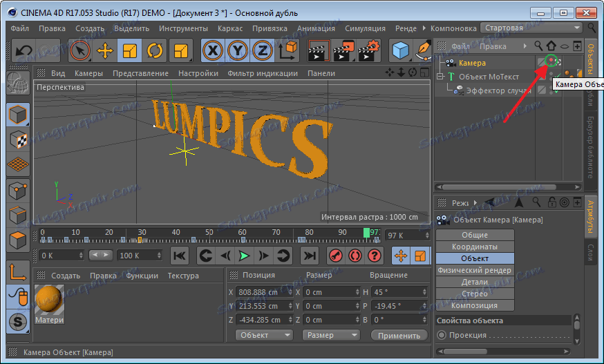The height and width of the screenshot is (364, 604).
Task: Click the green timeline playhead marker
Action: (x=367, y=233)
